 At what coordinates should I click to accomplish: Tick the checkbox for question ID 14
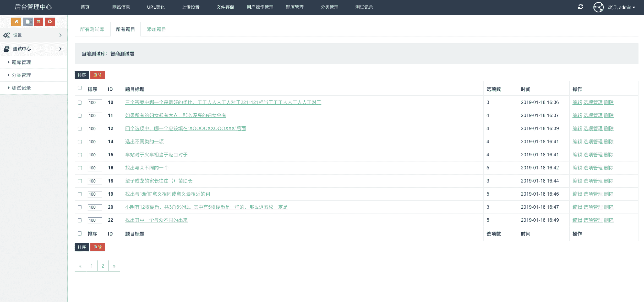coord(80,142)
